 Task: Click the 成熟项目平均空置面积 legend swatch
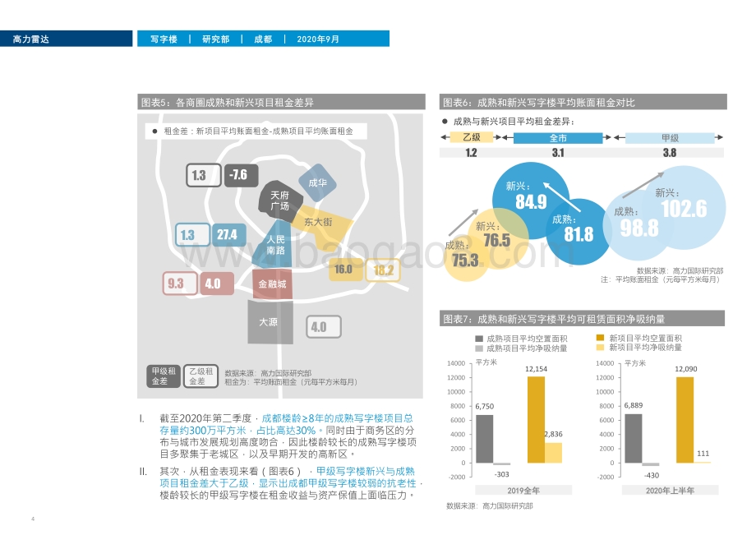479,339
